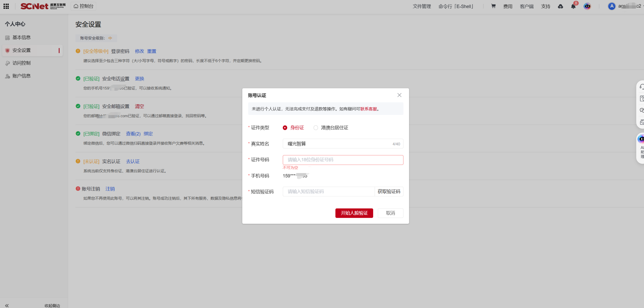Click the collapse sidebar double-arrow icon

7,305
